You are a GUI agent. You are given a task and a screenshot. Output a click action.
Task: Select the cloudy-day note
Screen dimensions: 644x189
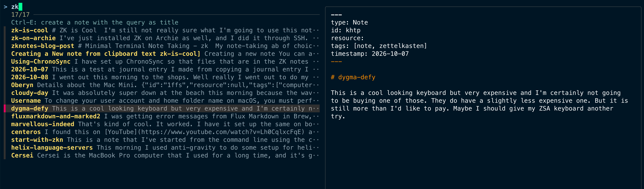pos(165,93)
